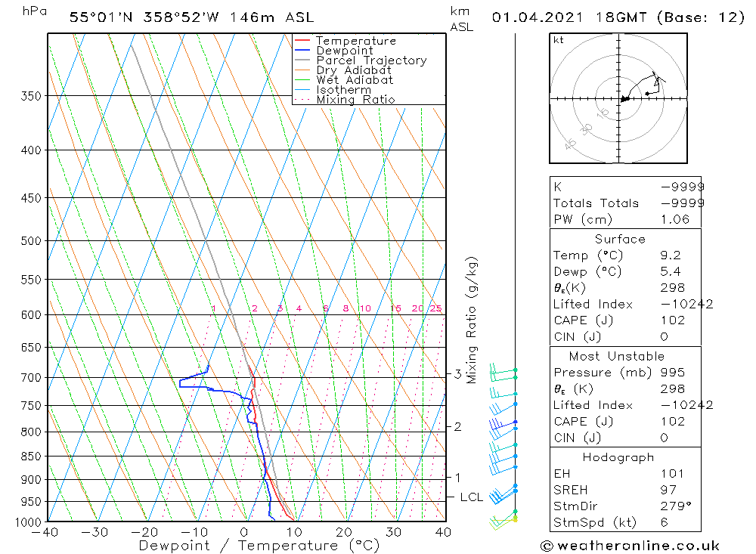The height and width of the screenshot is (554, 756).
Task: Select the "Mixing Ratio" legend label
Action: tap(355, 99)
